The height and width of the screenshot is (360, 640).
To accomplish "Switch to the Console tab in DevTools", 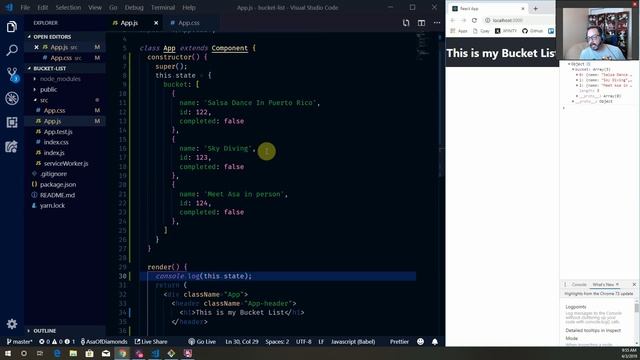I will pyautogui.click(x=578, y=284).
